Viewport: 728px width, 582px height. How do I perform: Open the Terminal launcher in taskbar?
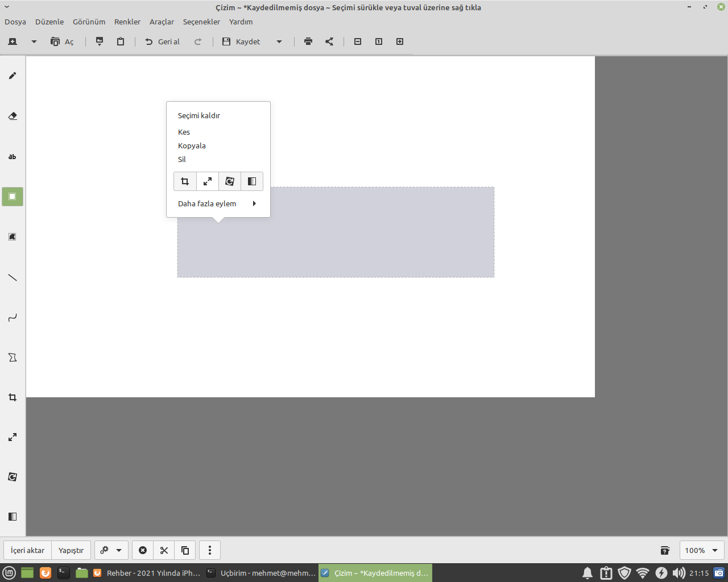(64, 573)
